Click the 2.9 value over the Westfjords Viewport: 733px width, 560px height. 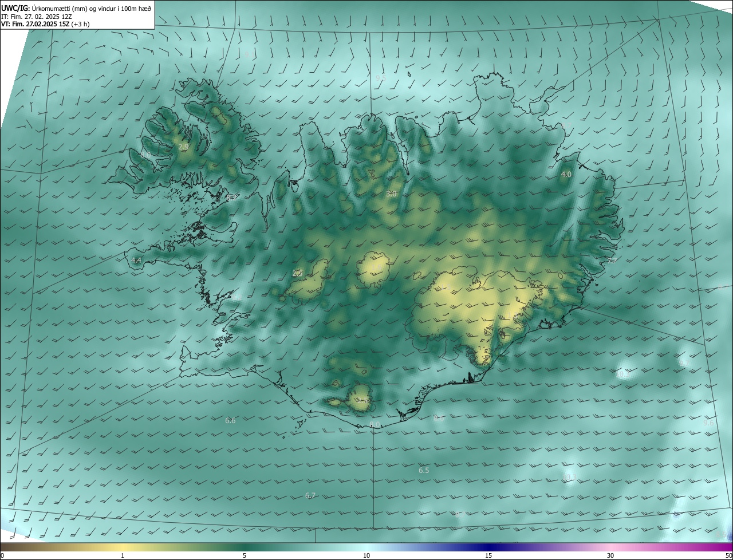click(x=183, y=147)
